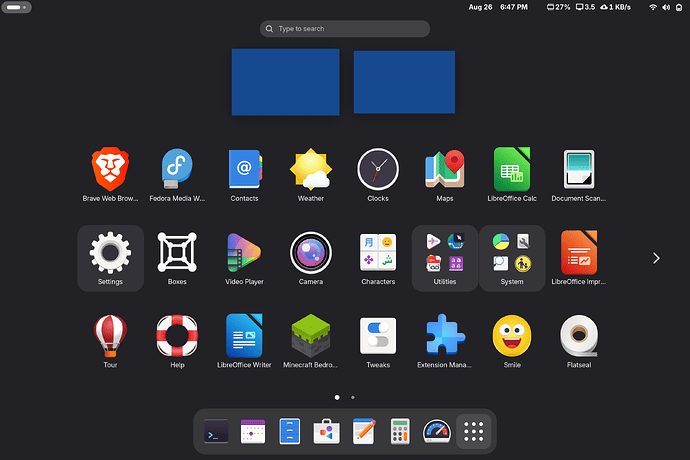This screenshot has height=460, width=690.
Task: Click the memory usage 27% indicator
Action: pos(558,7)
